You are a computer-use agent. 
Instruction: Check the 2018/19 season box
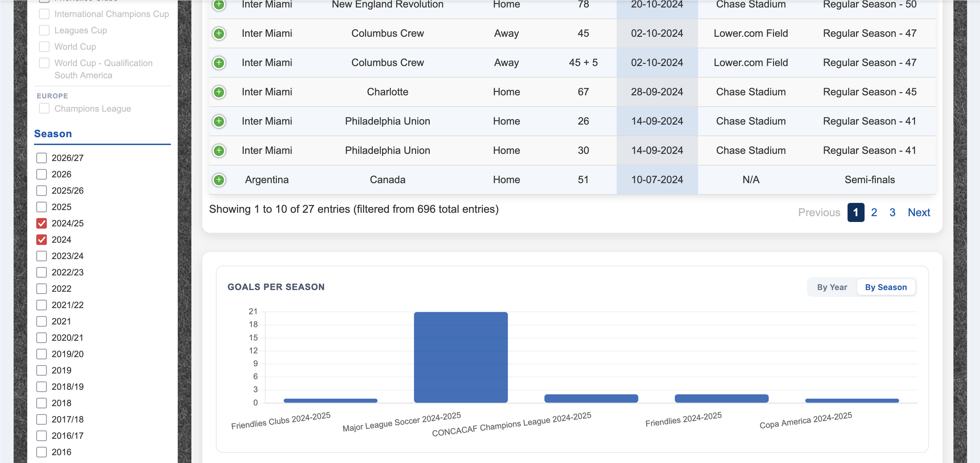coord(42,387)
